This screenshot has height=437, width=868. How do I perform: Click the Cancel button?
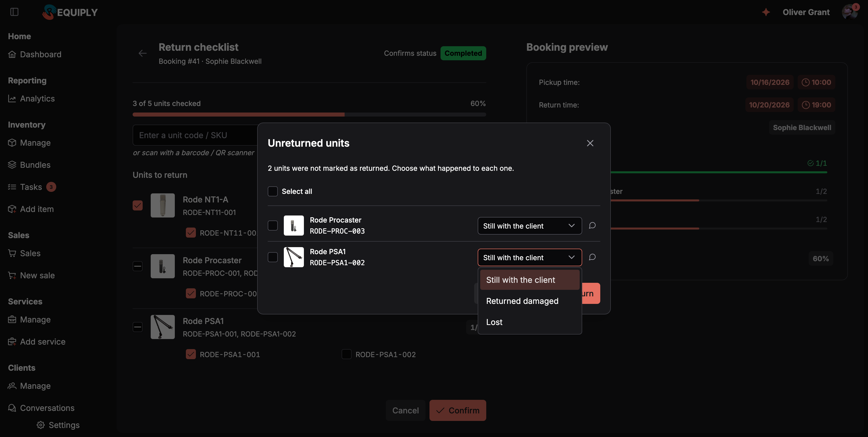coord(405,410)
